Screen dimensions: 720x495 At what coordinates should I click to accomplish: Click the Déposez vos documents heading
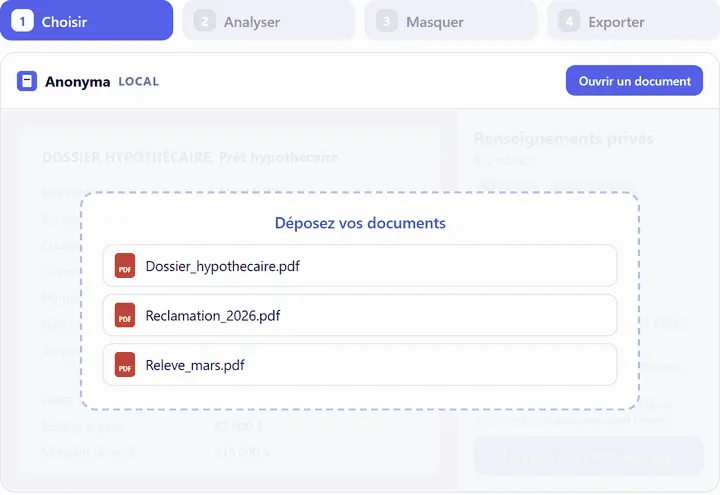(360, 223)
